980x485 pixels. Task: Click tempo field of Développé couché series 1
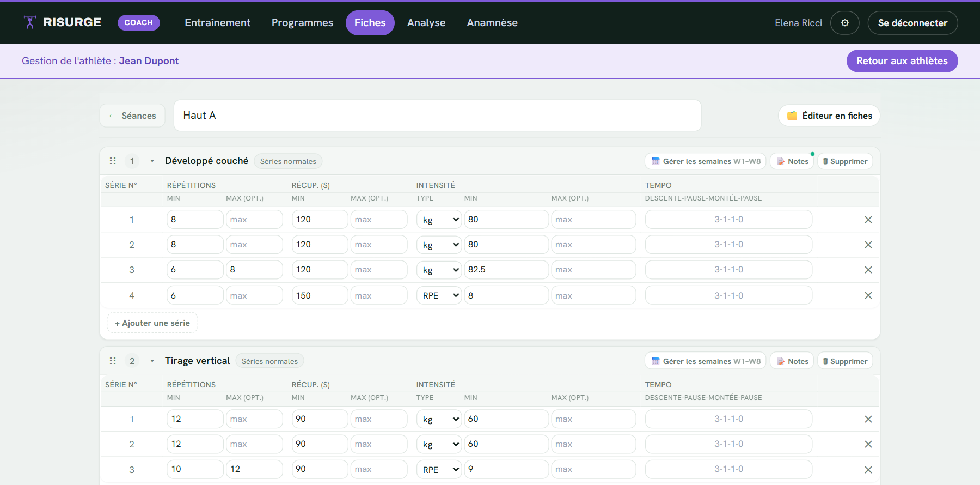coord(728,220)
